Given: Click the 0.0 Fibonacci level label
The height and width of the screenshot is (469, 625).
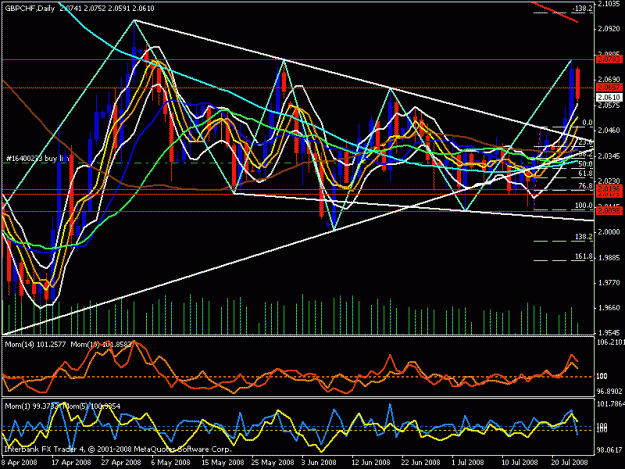Looking at the screenshot, I should coord(588,123).
